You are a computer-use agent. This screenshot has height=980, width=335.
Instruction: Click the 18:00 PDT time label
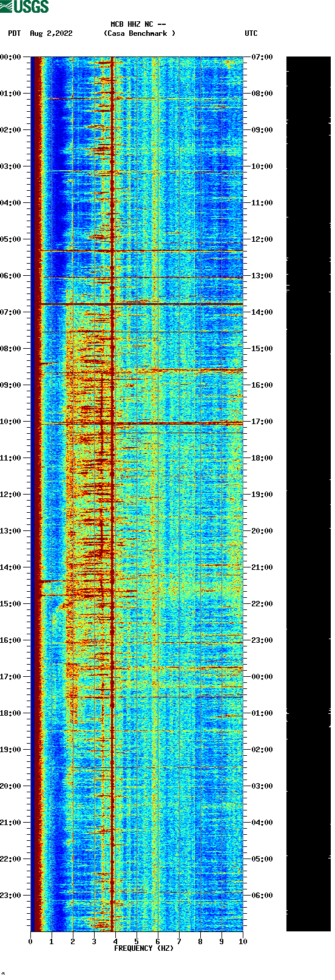tap(10, 713)
